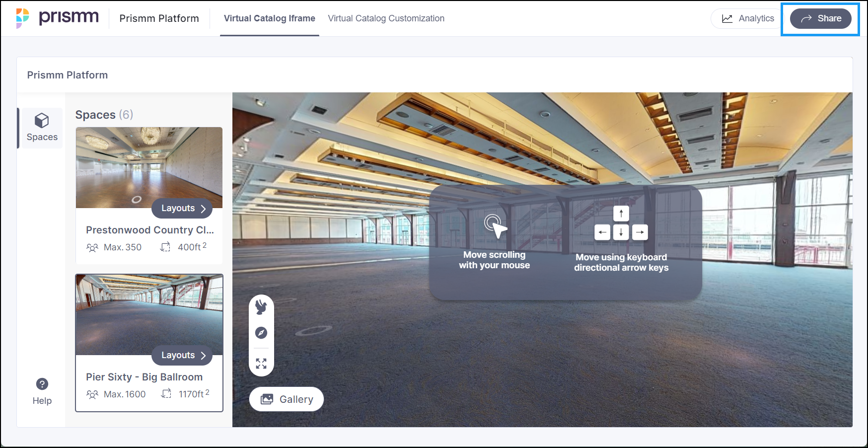Click the mouse pointer scrolling icon
The width and height of the screenshot is (868, 448).
tap(496, 226)
